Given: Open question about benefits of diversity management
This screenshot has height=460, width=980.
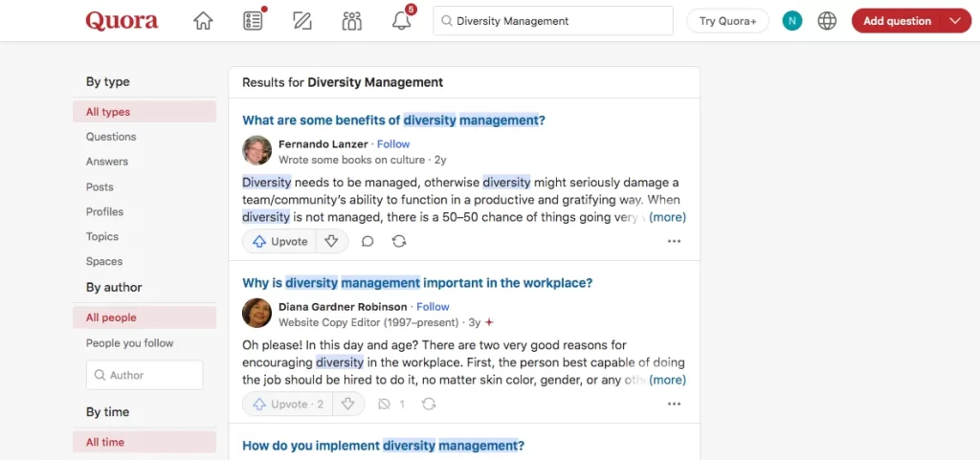Looking at the screenshot, I should [x=393, y=120].
